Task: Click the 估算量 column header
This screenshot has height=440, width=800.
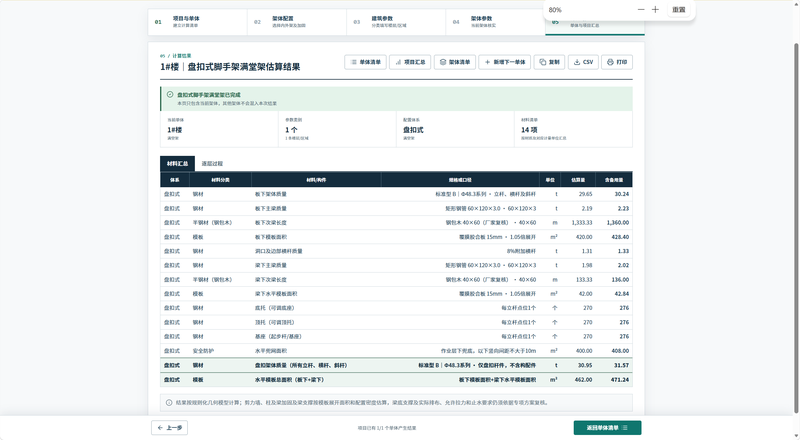Action: click(578, 180)
